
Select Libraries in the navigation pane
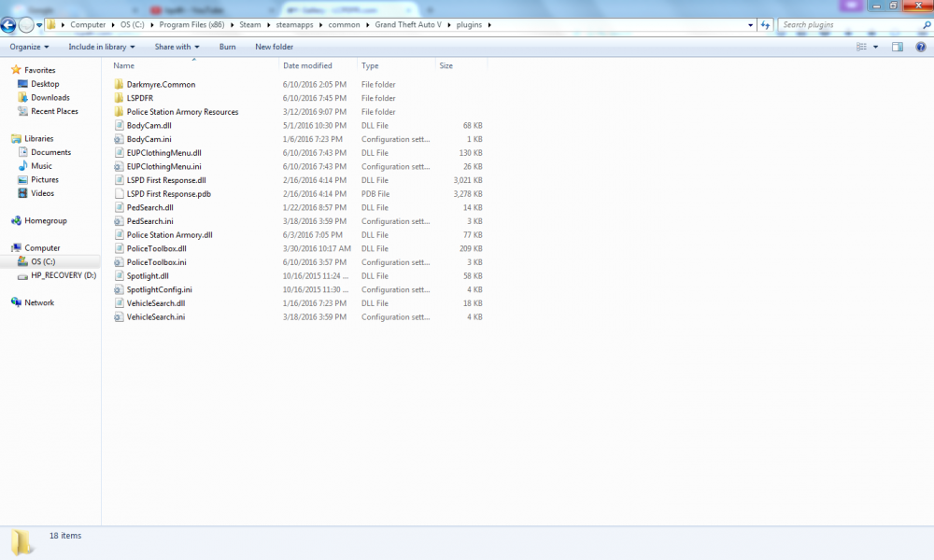(38, 139)
